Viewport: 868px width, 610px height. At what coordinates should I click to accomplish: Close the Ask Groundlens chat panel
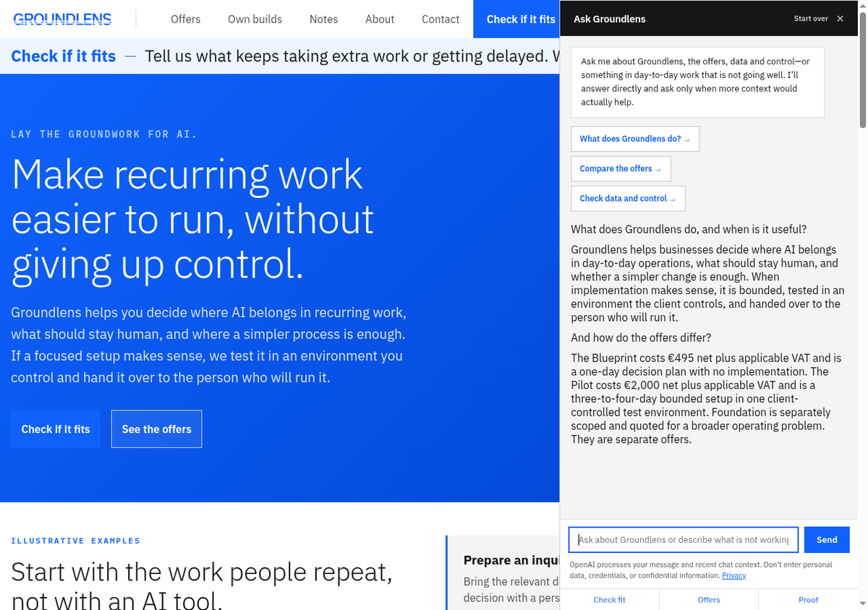pos(840,19)
